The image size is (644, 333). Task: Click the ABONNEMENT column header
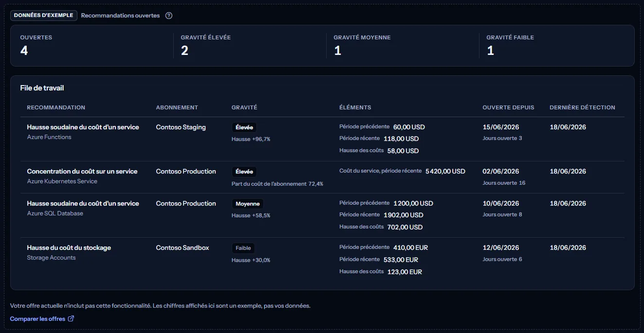tap(177, 107)
